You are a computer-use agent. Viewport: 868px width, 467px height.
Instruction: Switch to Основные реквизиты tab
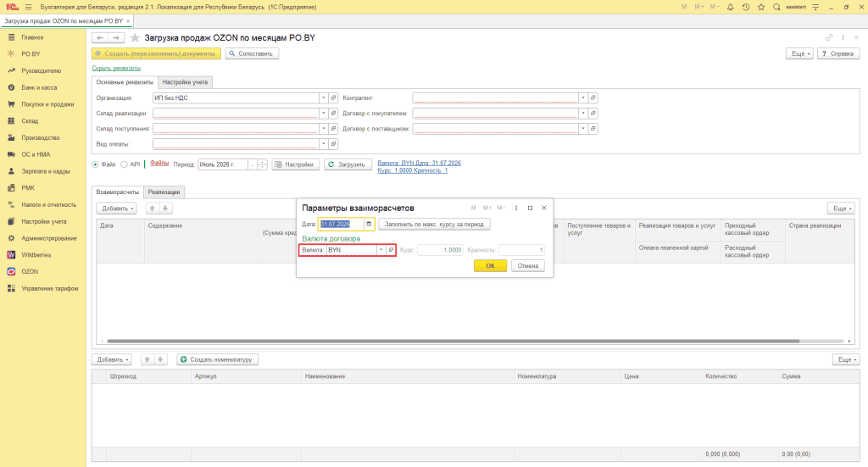(125, 82)
